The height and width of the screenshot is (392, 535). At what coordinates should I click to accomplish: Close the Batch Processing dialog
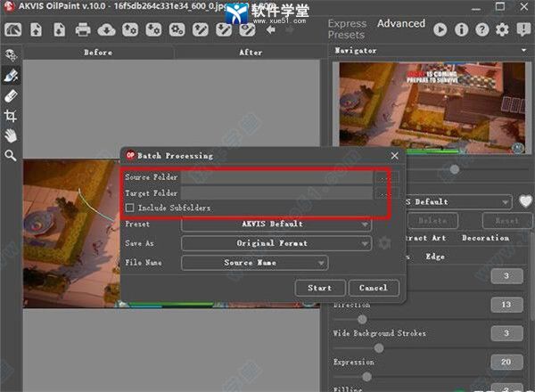(394, 156)
